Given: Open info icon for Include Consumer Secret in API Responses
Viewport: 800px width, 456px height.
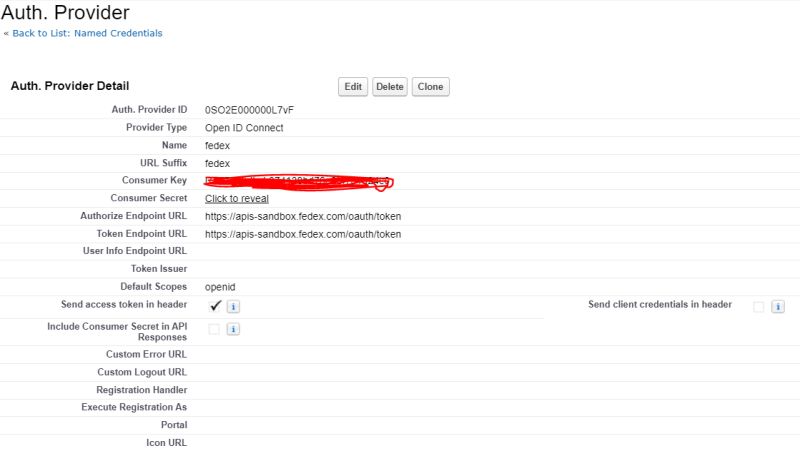Looking at the screenshot, I should [x=233, y=329].
